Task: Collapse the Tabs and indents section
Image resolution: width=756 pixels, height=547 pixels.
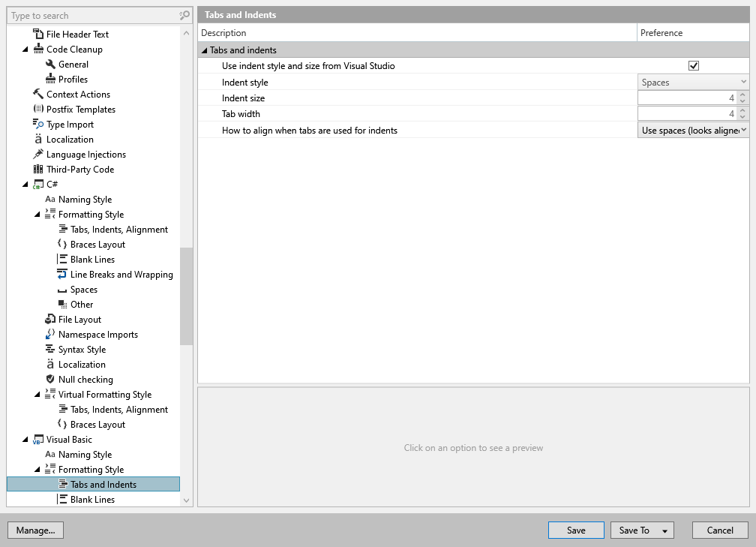Action: pyautogui.click(x=204, y=50)
